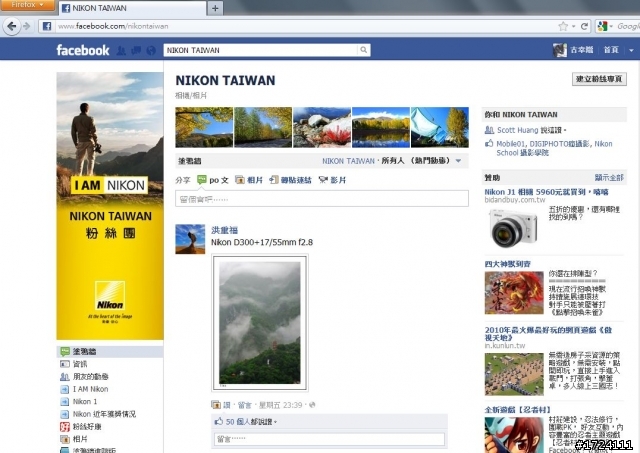This screenshot has width=640, height=453.
Task: Click 顯示全部 show all sponsored link
Action: click(609, 178)
